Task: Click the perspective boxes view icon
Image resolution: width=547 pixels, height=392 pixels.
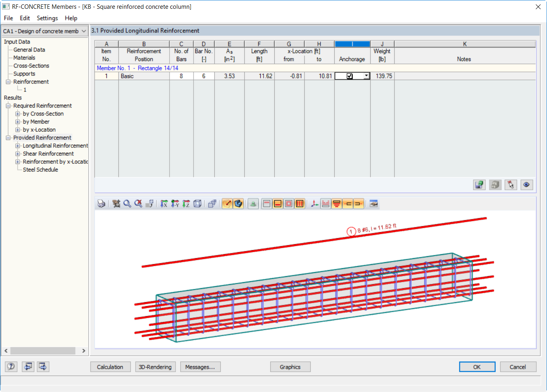Action: click(212, 204)
